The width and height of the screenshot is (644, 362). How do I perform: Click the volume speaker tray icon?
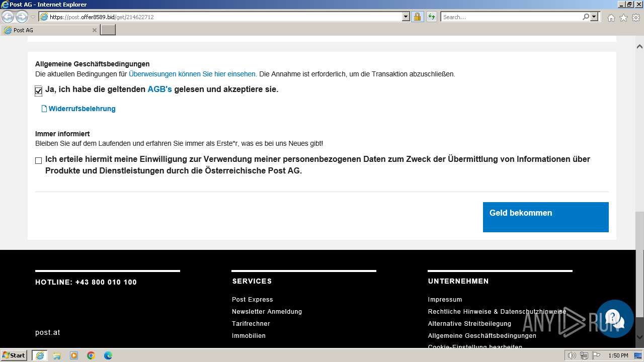point(572,355)
